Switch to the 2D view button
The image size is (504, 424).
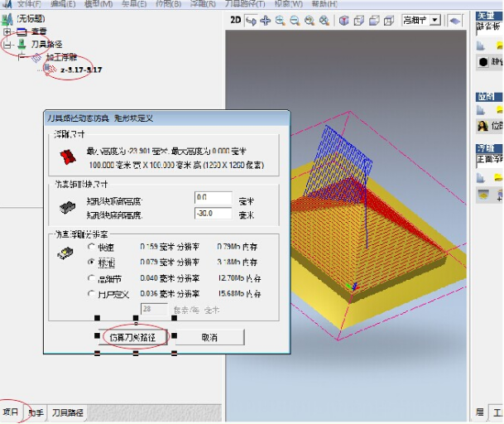[235, 20]
